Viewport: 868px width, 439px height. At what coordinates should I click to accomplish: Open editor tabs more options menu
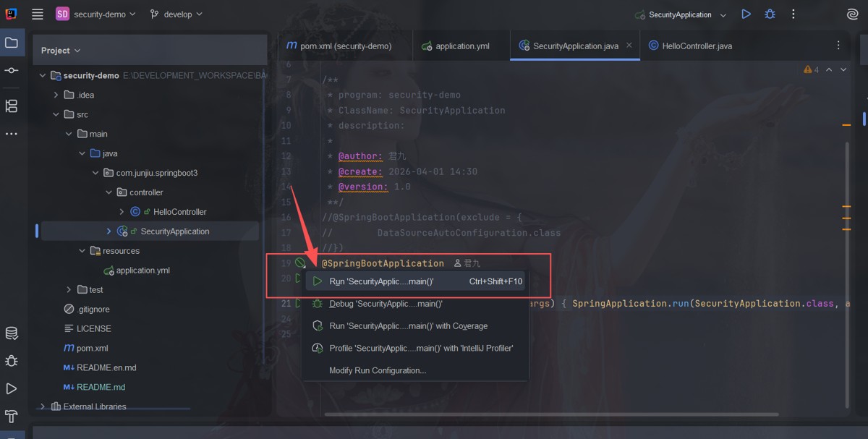pos(838,45)
